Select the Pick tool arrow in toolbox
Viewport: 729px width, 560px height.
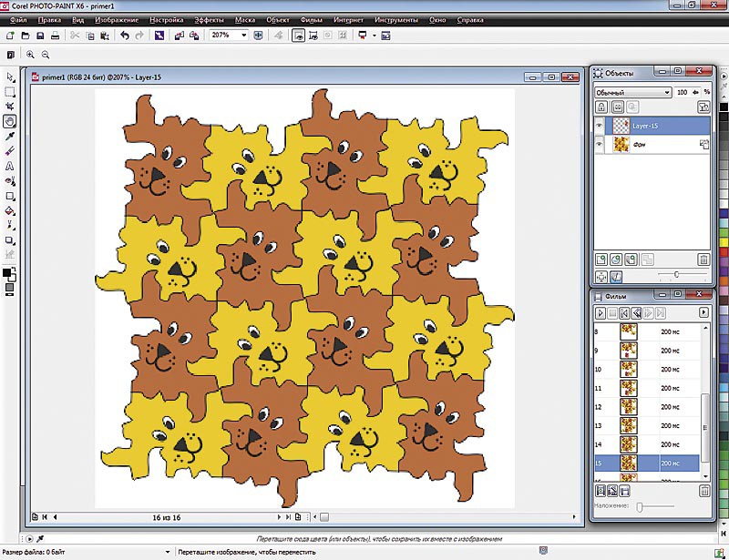coord(10,77)
